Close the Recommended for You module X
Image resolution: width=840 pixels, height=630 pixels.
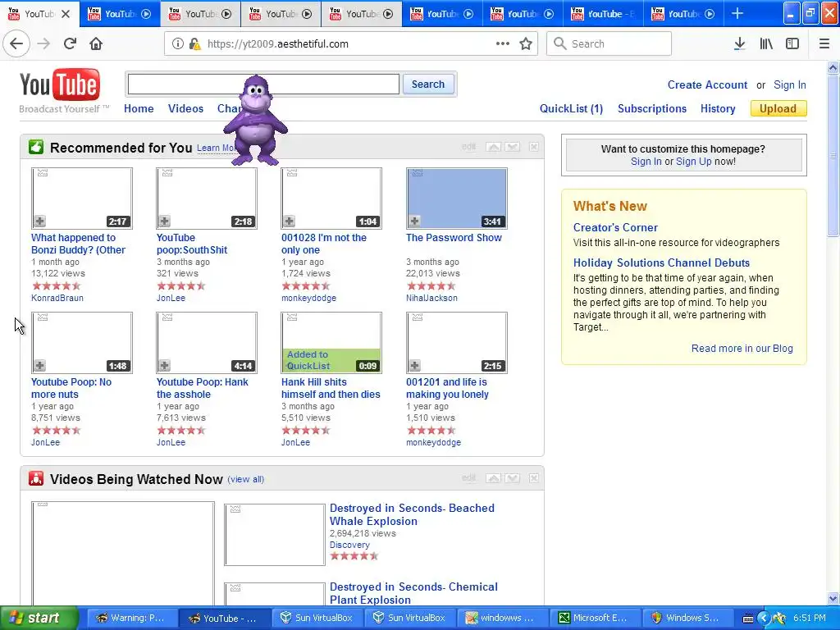click(x=534, y=147)
